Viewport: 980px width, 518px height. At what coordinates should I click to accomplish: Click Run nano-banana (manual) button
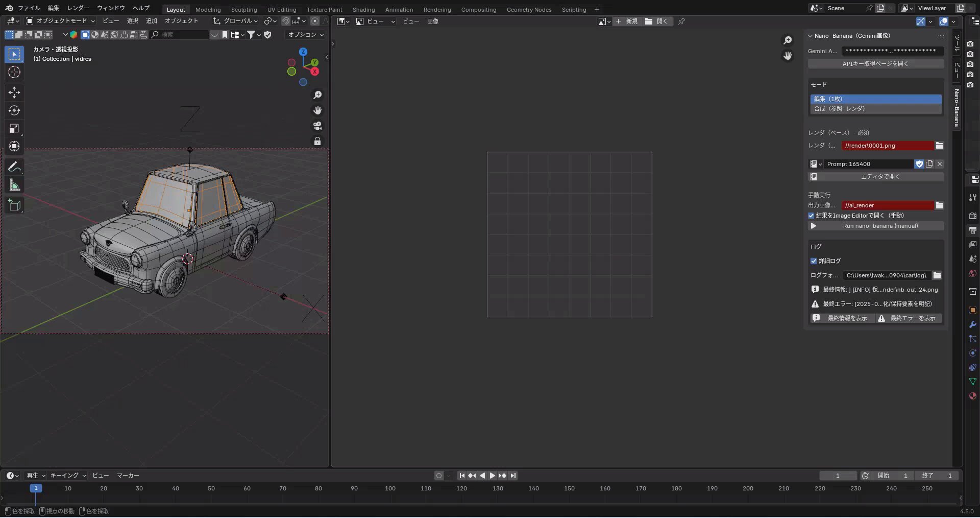876,226
